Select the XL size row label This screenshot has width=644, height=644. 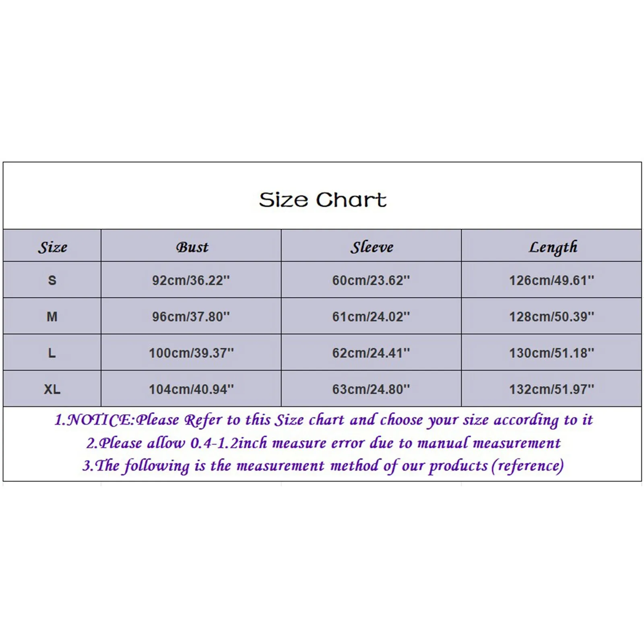52,389
